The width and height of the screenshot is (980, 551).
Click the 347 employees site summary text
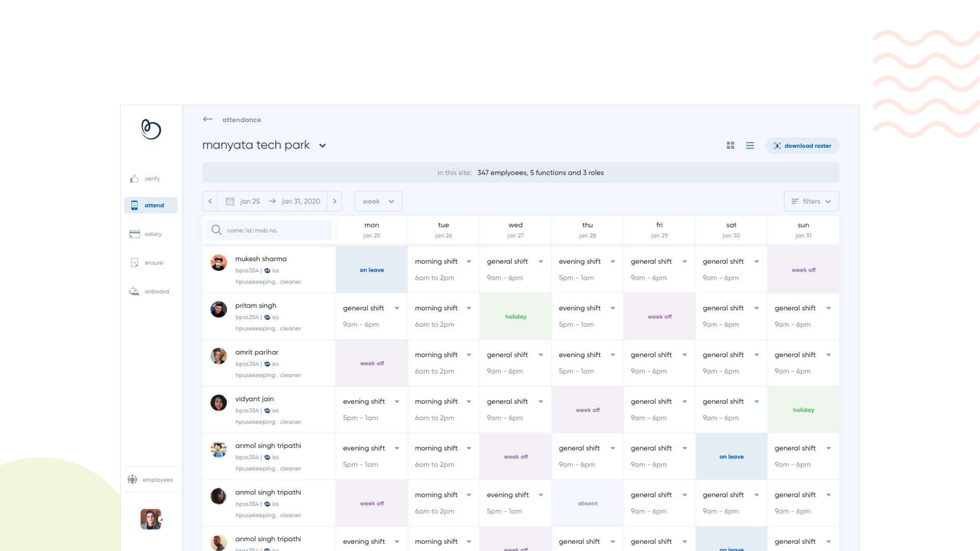[x=541, y=173]
